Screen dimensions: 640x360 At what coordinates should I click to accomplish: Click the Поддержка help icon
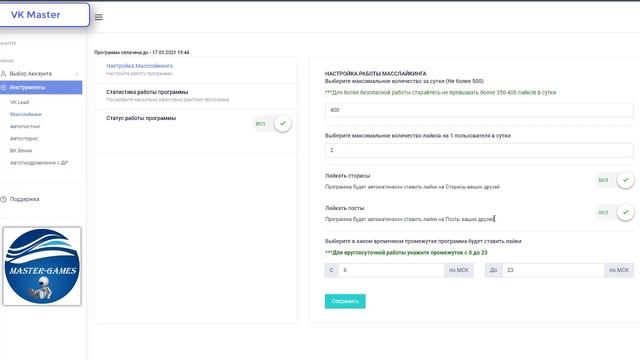[4, 199]
